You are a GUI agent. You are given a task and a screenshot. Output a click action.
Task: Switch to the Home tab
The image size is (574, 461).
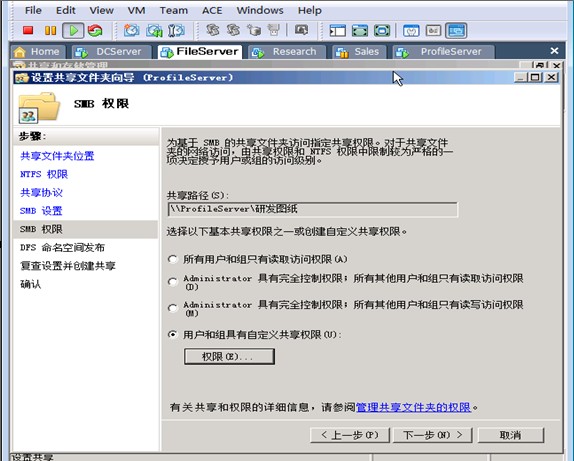[x=38, y=52]
